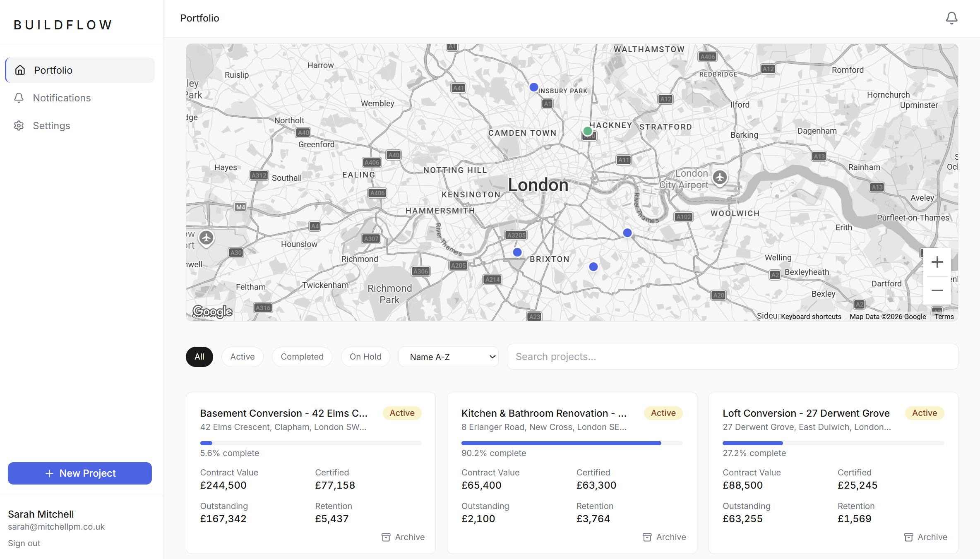Filter projects by On Hold
The image size is (980, 559).
(x=365, y=357)
